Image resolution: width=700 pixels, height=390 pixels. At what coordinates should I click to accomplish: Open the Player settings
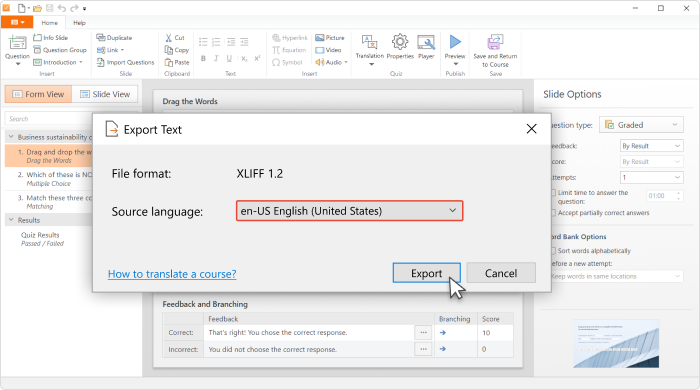(426, 47)
